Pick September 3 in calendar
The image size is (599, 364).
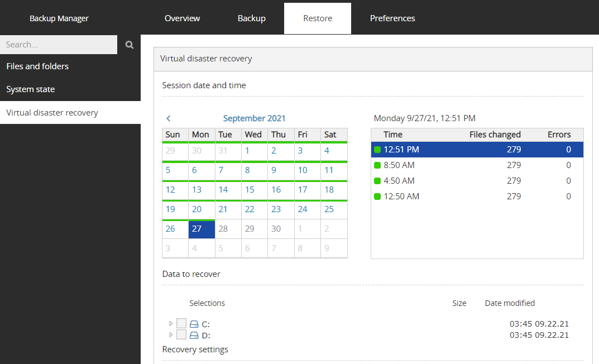pos(307,151)
